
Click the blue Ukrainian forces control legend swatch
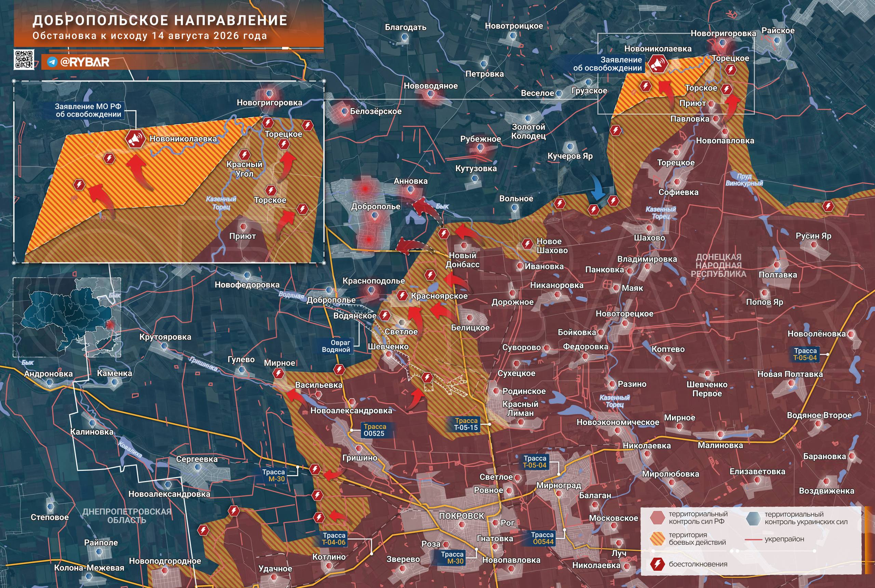pyautogui.click(x=753, y=518)
